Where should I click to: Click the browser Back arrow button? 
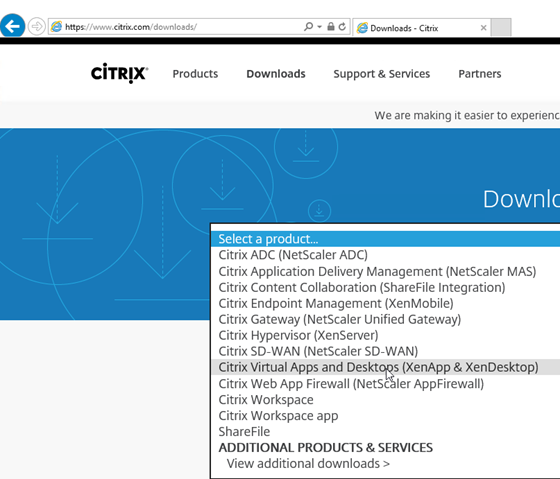12,26
